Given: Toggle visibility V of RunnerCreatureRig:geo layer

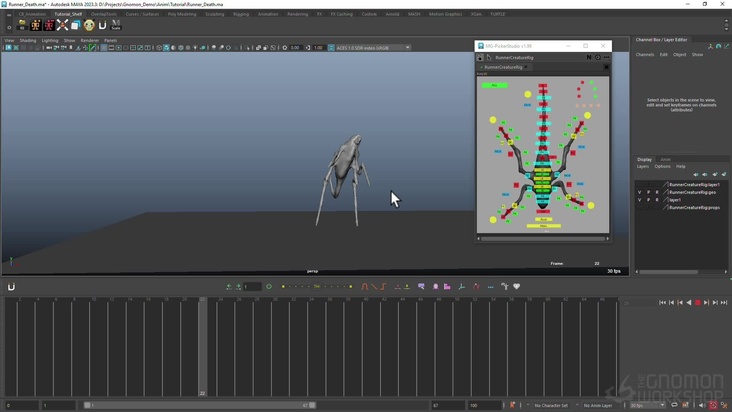Looking at the screenshot, I should pos(640,192).
